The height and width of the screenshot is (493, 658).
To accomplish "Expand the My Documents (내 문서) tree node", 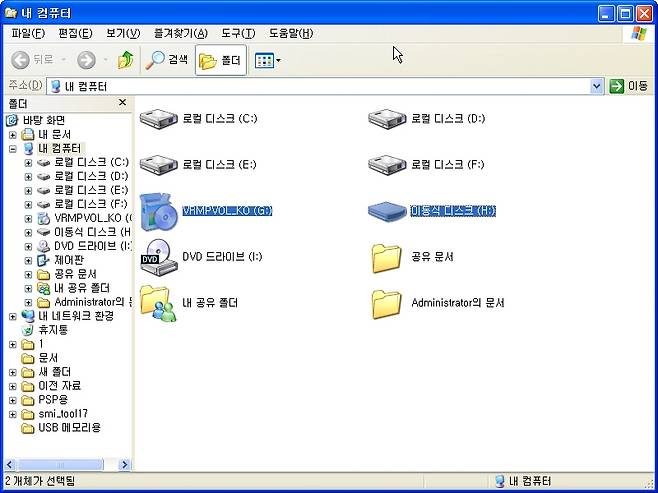I will tap(13, 134).
